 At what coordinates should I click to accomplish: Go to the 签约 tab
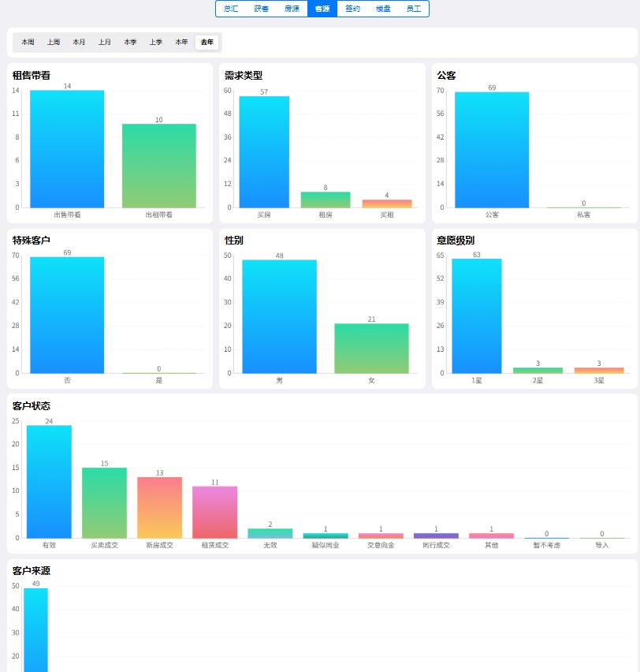pos(352,9)
